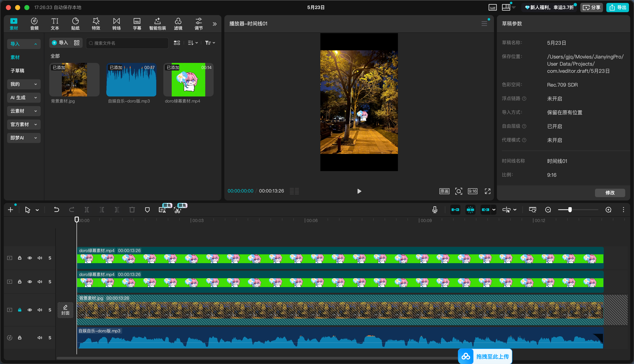Viewport: 634px width, 364px height.
Task: Hide the top doro绿幕素材 track
Action: pyautogui.click(x=30, y=258)
